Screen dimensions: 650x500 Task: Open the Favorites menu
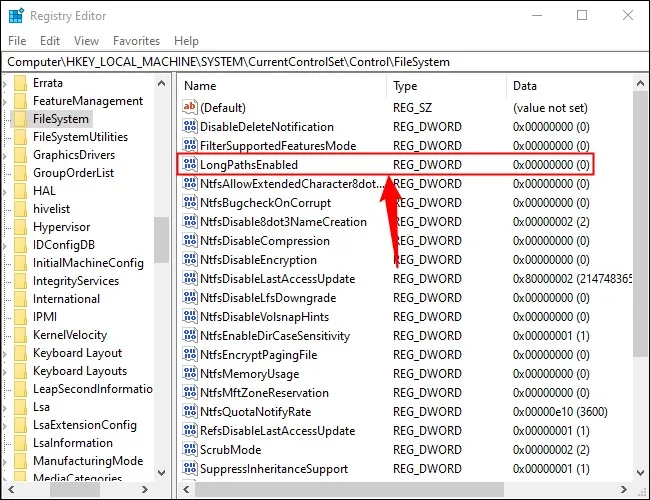(136, 41)
